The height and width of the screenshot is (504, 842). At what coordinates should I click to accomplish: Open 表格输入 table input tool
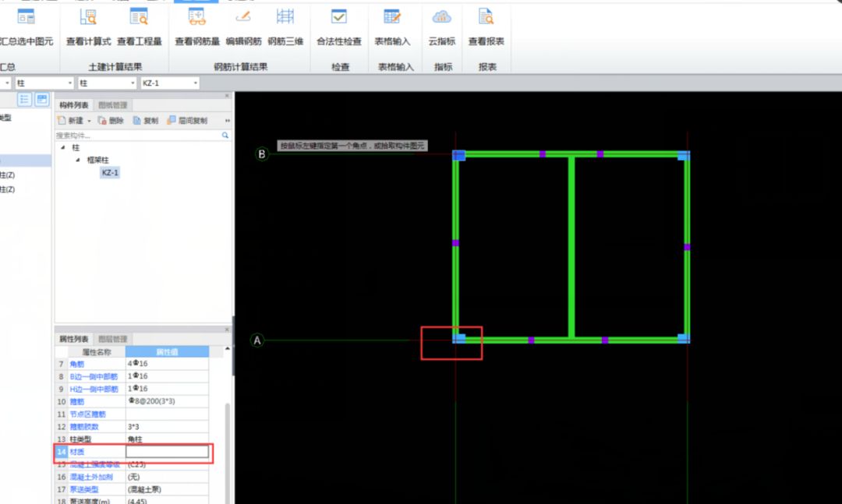392,25
